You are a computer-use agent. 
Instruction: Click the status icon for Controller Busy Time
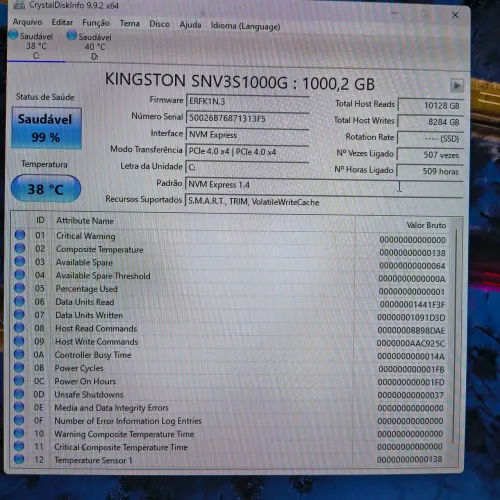(19, 354)
